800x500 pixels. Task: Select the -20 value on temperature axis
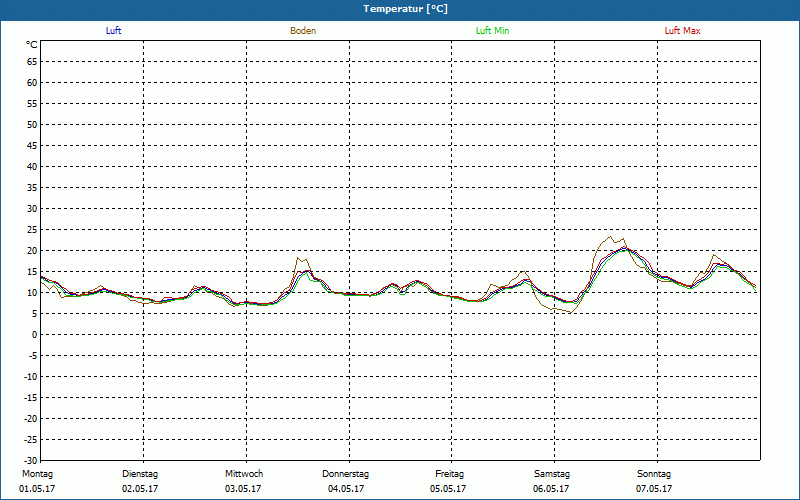[x=31, y=418]
